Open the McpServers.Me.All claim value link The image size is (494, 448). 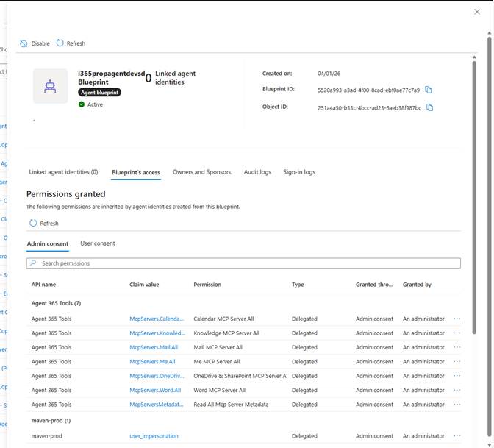tap(152, 362)
